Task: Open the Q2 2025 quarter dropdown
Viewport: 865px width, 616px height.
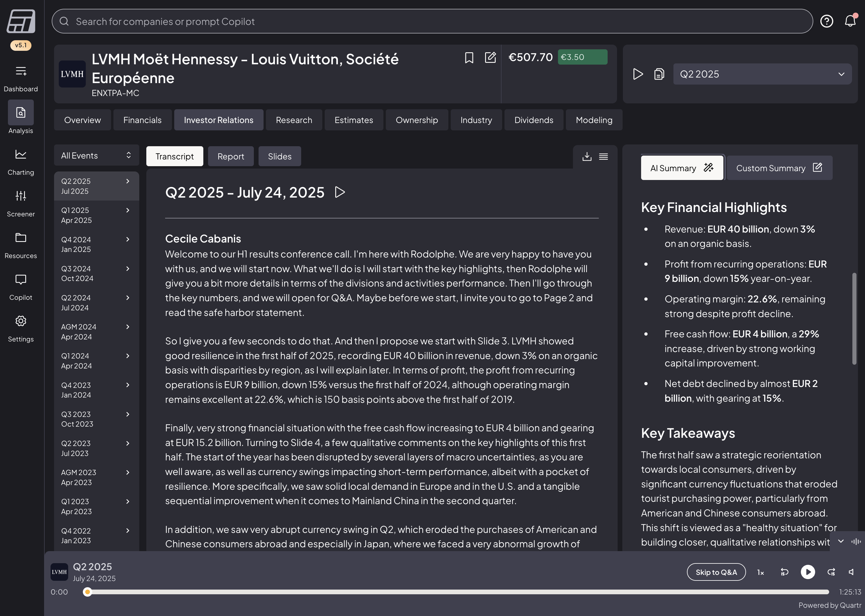Action: 762,74
